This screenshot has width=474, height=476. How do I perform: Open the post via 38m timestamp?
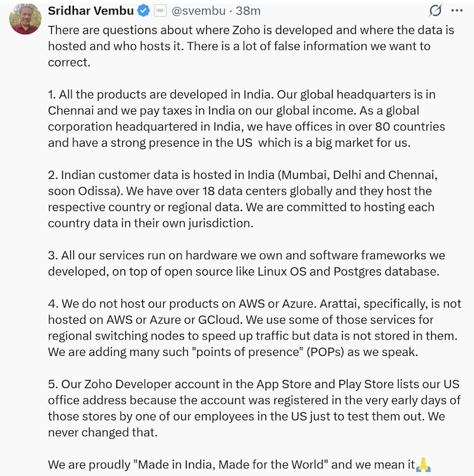click(x=246, y=11)
